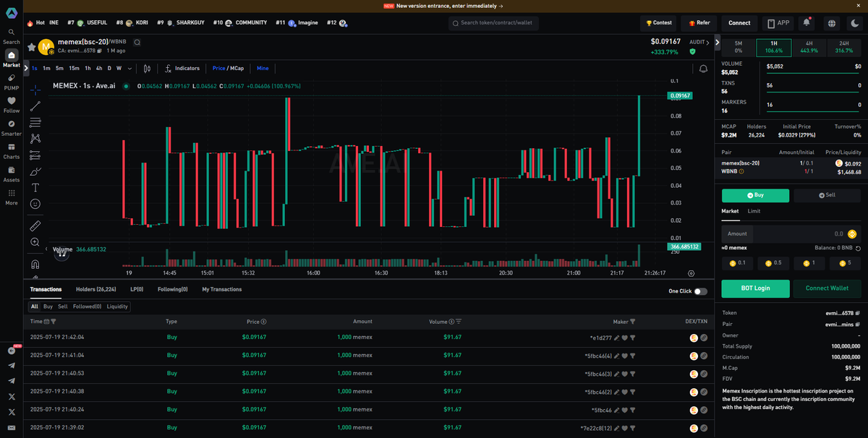Select the text annotation T tool
This screenshot has height=438, width=868.
point(35,187)
